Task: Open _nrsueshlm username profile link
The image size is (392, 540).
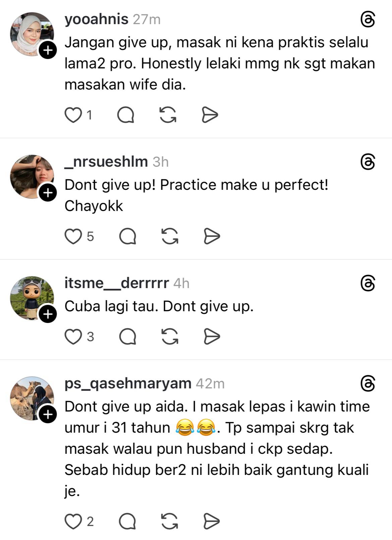Action: pyautogui.click(x=106, y=162)
